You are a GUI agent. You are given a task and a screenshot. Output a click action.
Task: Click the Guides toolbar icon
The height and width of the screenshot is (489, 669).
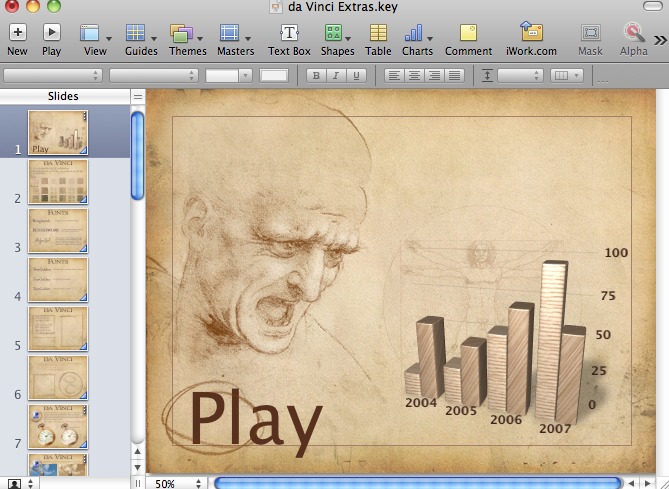pyautogui.click(x=135, y=33)
